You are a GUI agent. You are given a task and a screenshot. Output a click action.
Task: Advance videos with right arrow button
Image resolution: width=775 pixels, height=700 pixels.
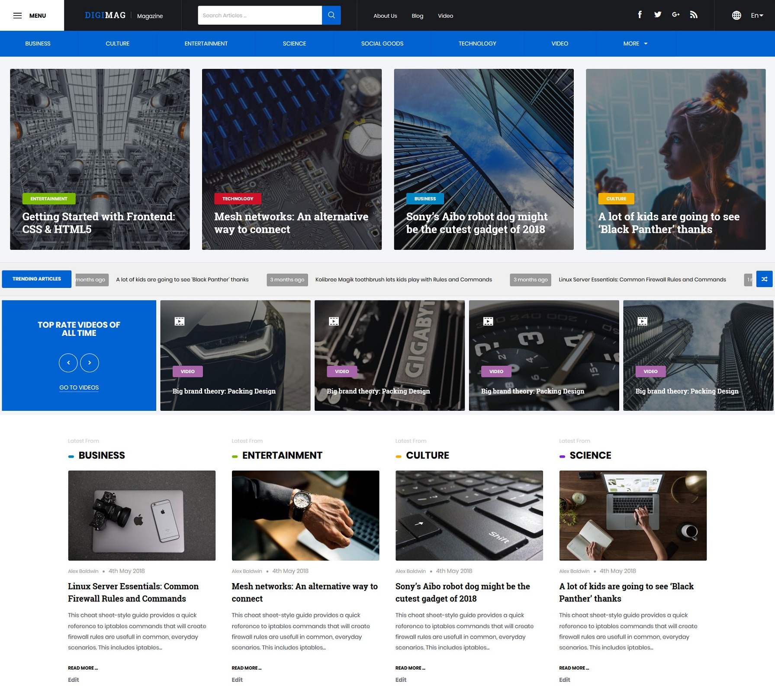point(90,363)
